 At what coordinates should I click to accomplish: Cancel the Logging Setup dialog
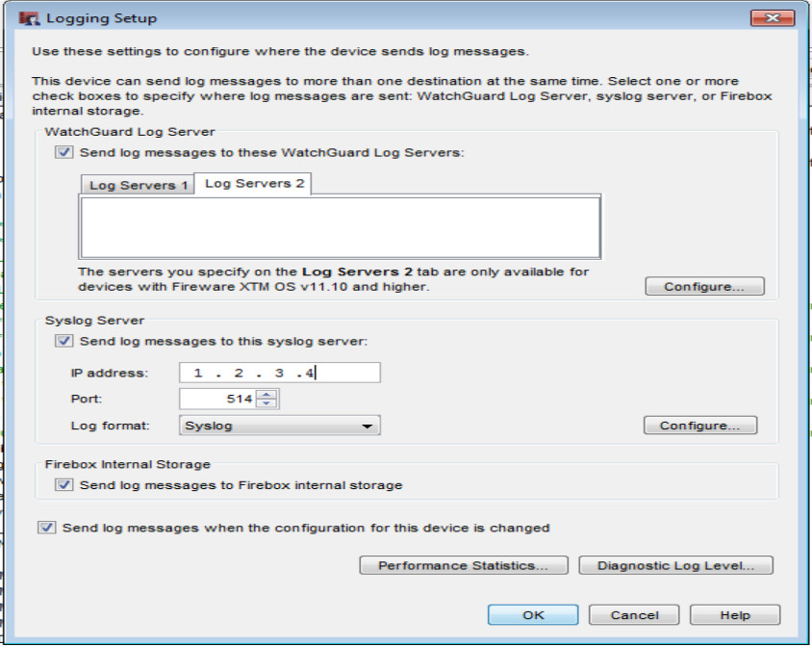point(634,615)
